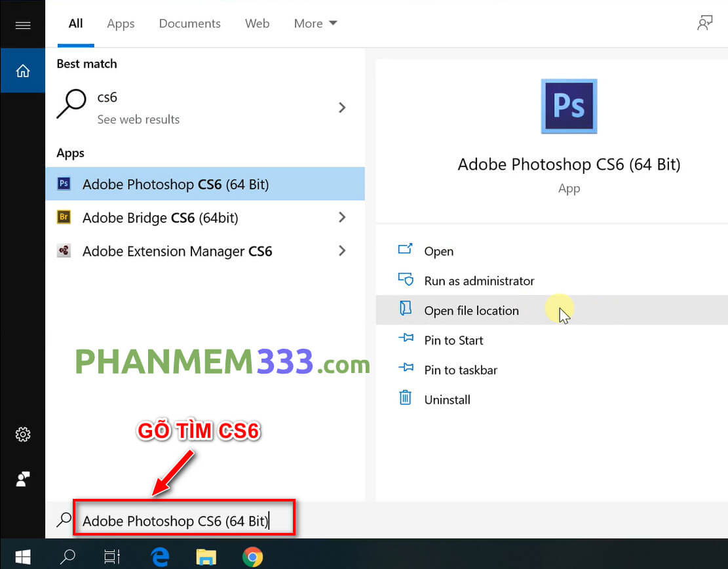Click the Extension Manager icon in the list
The height and width of the screenshot is (569, 728).
point(64,250)
